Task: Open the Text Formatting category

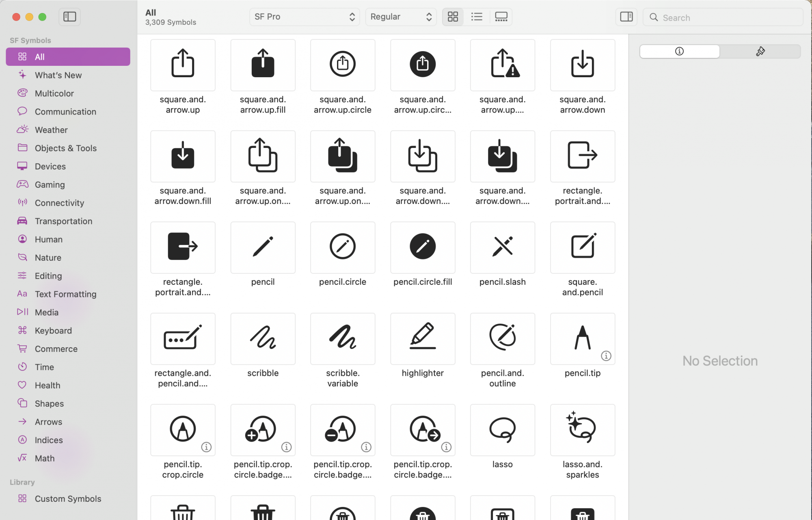Action: pos(68,294)
